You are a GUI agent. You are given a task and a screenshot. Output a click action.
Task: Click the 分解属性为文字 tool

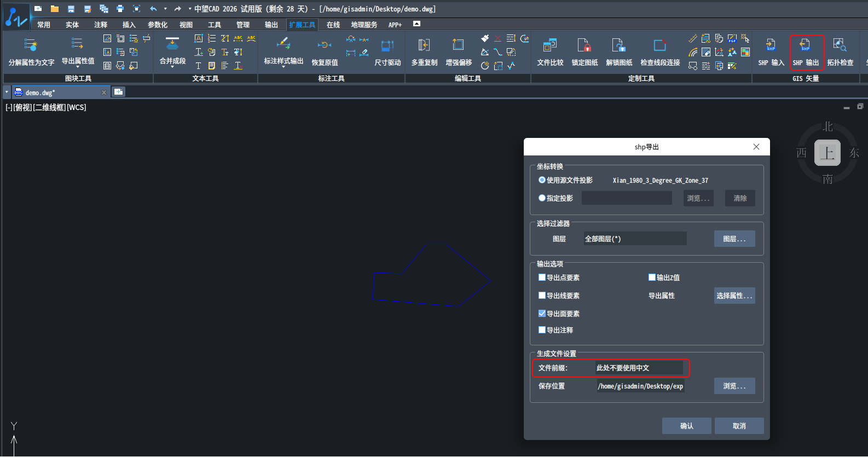(x=31, y=53)
